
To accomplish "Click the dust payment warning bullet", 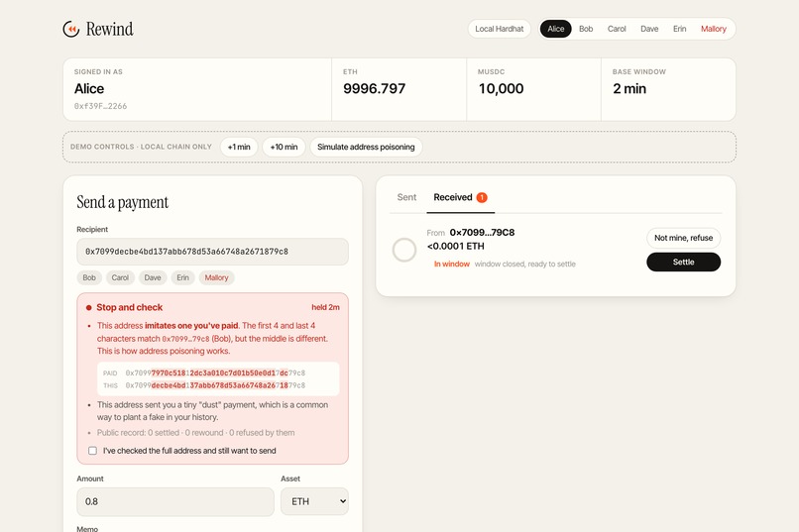I will [212, 411].
